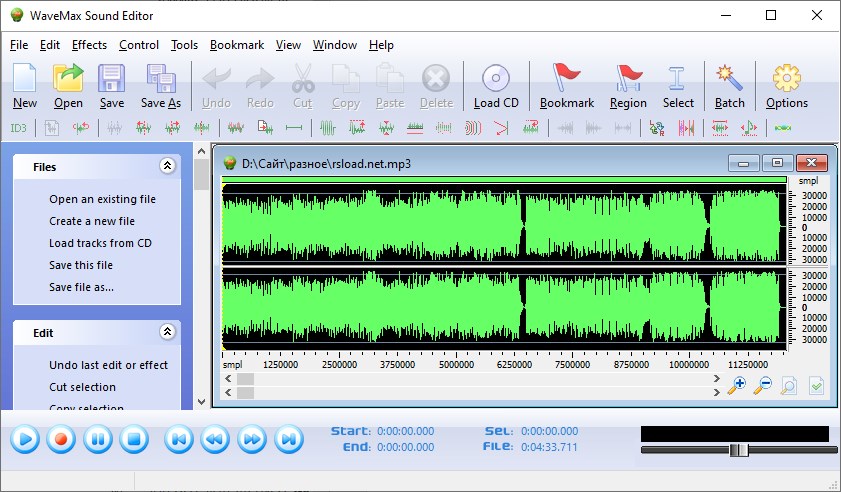Open the Batch processing wand icon

click(729, 78)
